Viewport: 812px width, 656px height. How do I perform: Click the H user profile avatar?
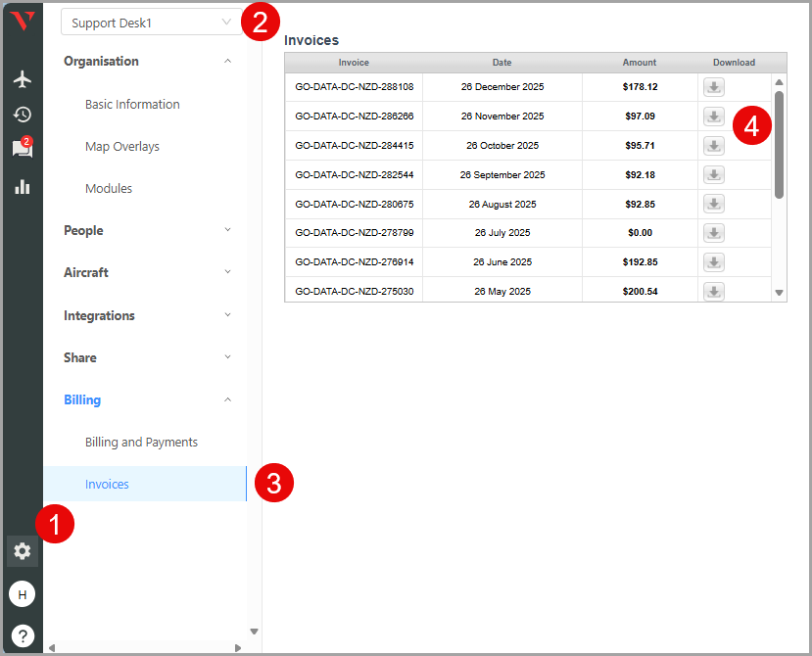[x=22, y=593]
